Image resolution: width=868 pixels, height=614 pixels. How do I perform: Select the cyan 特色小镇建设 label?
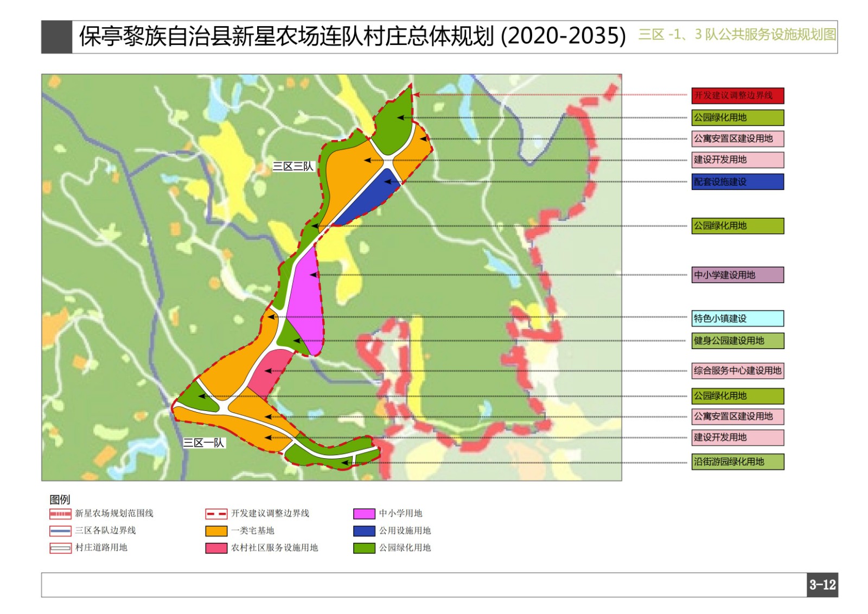click(x=737, y=319)
